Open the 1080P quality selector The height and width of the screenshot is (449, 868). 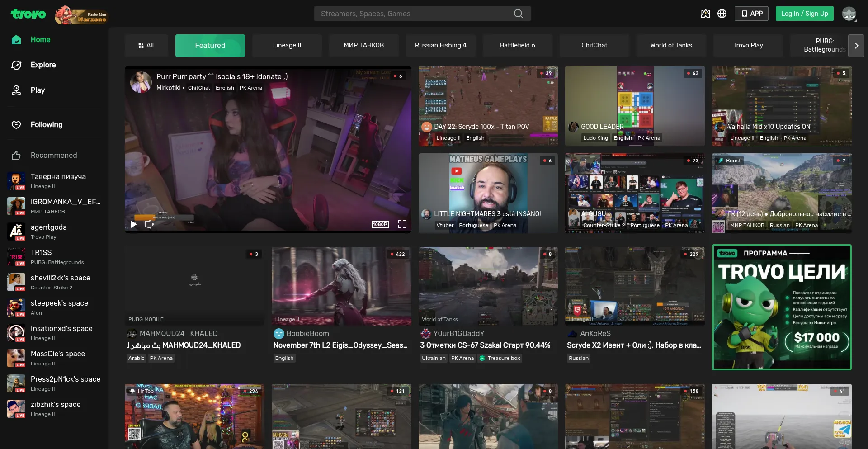tap(380, 224)
